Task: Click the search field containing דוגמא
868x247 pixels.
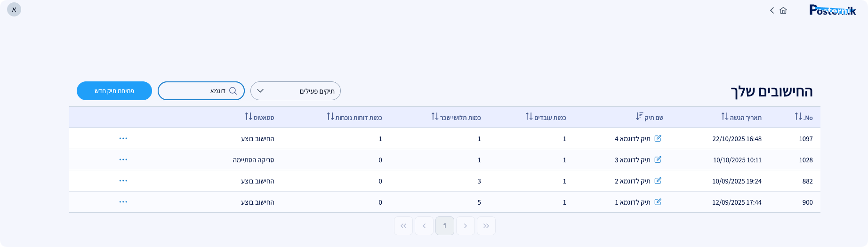Action: [x=198, y=91]
